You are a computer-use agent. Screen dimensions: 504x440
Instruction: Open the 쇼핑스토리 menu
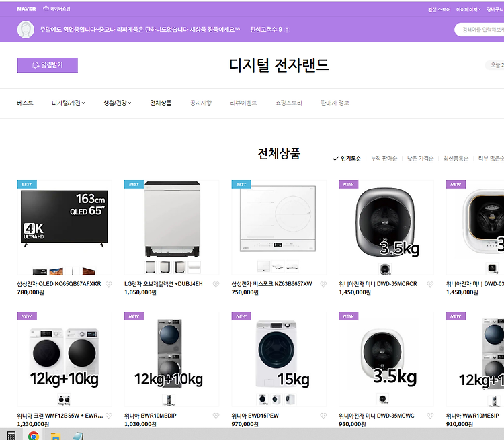(289, 103)
